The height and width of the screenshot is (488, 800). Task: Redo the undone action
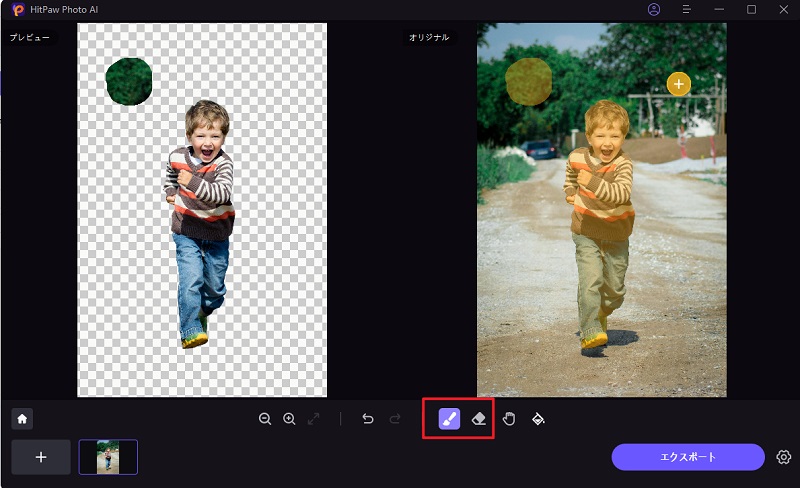point(395,419)
